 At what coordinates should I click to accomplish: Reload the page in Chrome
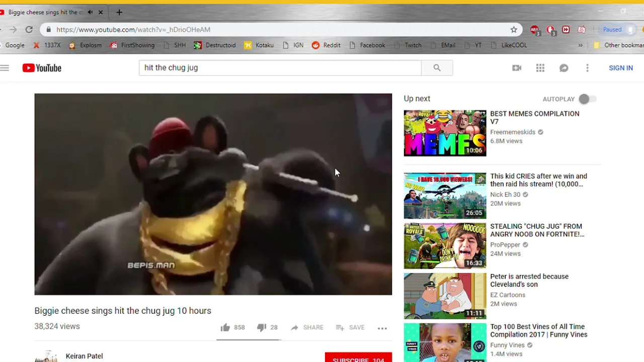(29, 30)
